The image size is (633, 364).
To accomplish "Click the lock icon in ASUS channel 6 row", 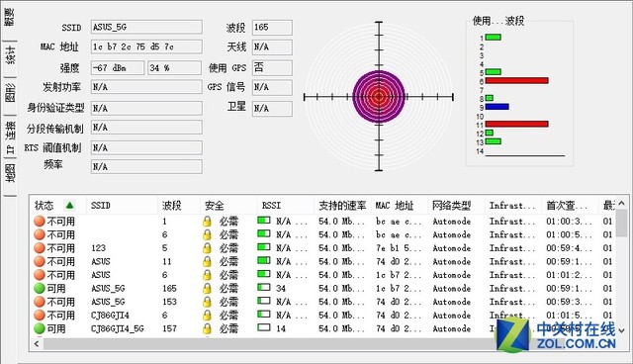I will coord(207,275).
